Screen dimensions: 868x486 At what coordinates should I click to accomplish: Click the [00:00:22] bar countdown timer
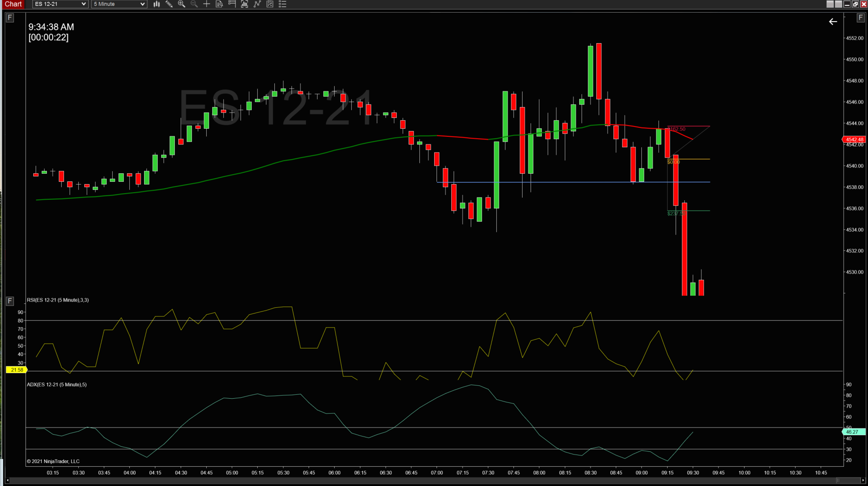click(x=49, y=37)
